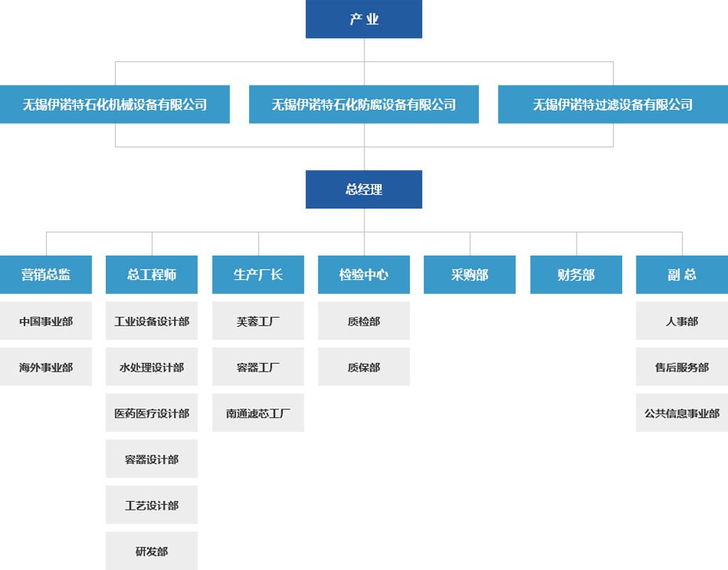Select 中国事业部 cell

46,321
